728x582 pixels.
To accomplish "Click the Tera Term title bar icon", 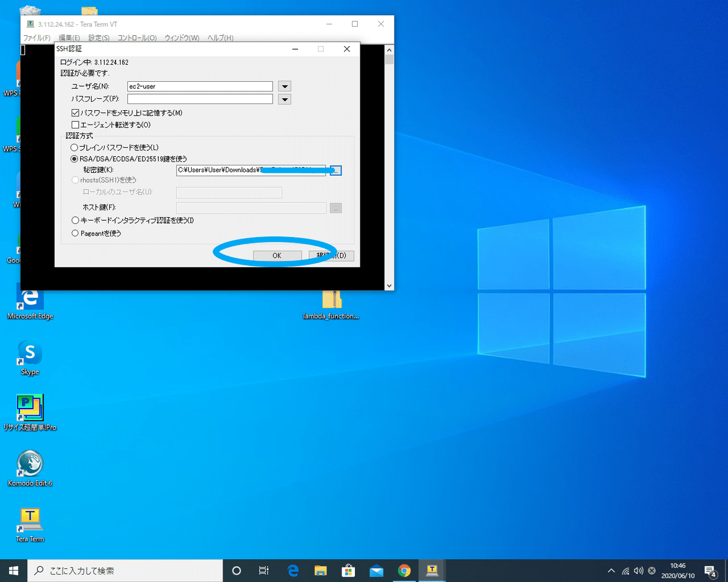I will click(x=30, y=24).
